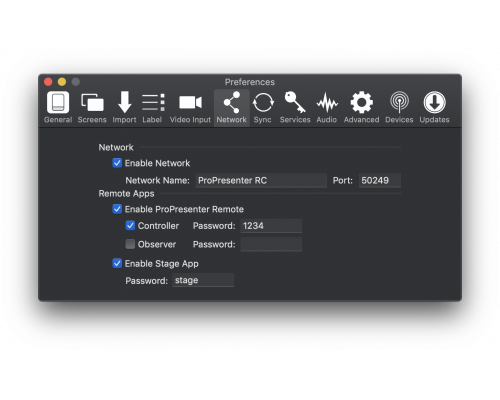Open the Updates preferences pane
The height and width of the screenshot is (400, 500).
(x=434, y=107)
